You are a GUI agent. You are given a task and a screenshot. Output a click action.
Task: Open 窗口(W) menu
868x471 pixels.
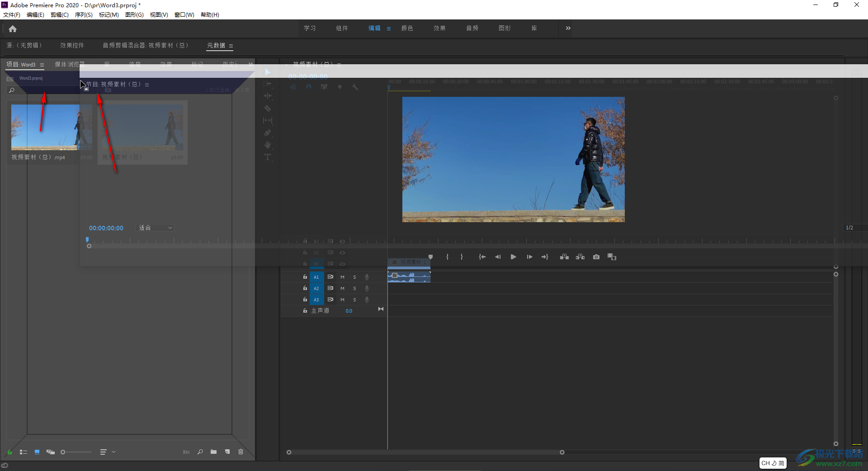point(184,15)
